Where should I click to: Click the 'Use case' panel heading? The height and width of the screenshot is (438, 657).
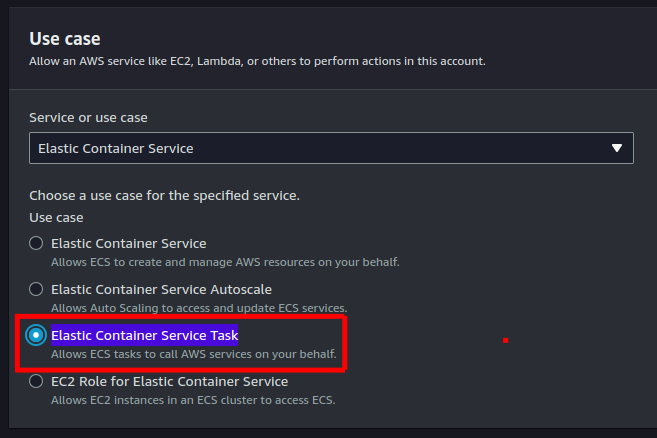tap(65, 39)
